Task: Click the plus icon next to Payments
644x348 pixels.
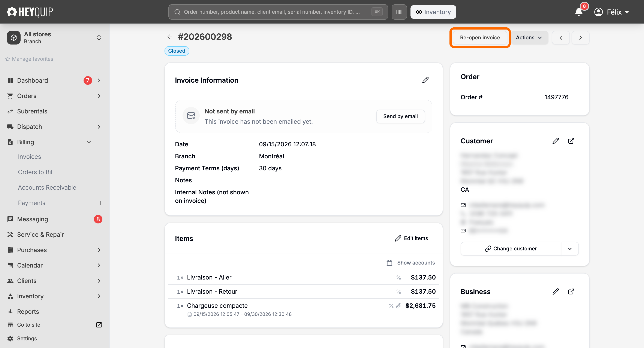Action: coord(100,203)
